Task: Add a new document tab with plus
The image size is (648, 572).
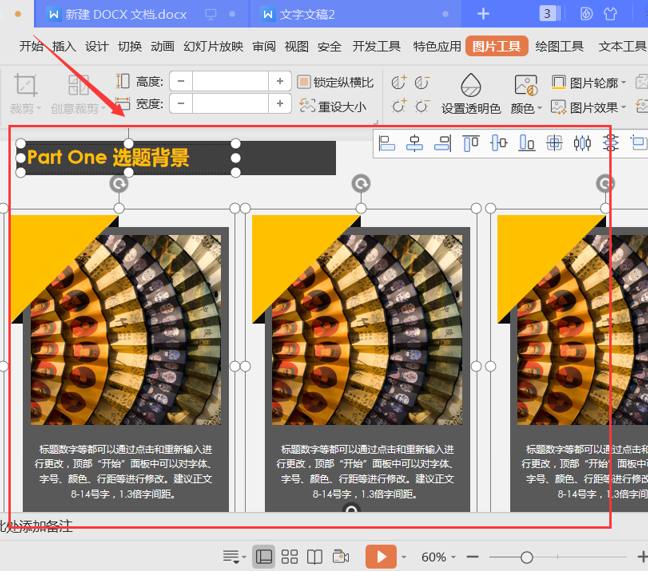Action: coord(483,14)
